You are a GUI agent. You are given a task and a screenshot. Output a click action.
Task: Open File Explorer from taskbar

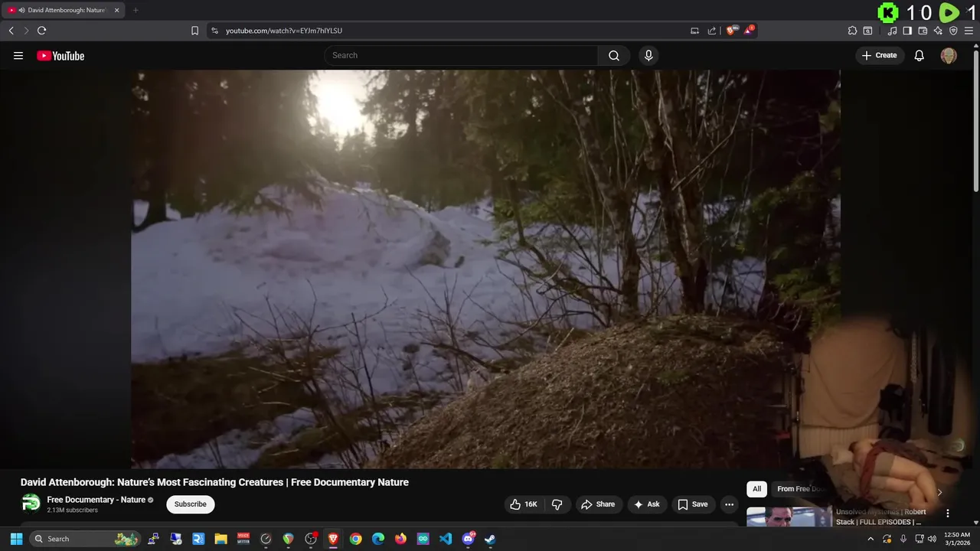click(220, 539)
